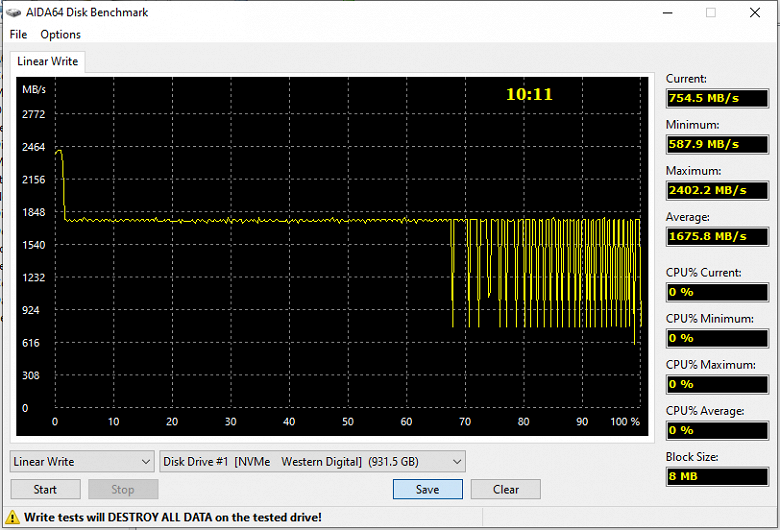Click the Minimum speed value 587.9 MB/s
Image resolution: width=780 pixels, height=530 pixels.
click(x=717, y=144)
